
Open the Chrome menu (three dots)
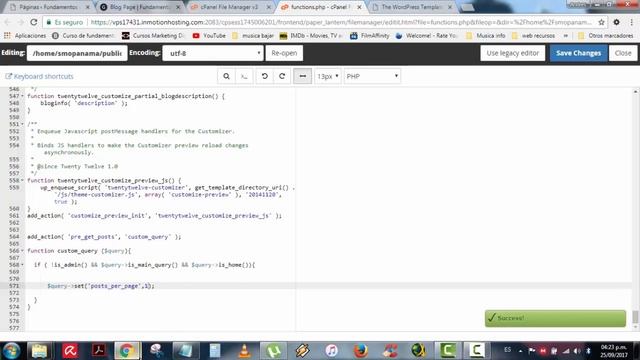coord(632,22)
